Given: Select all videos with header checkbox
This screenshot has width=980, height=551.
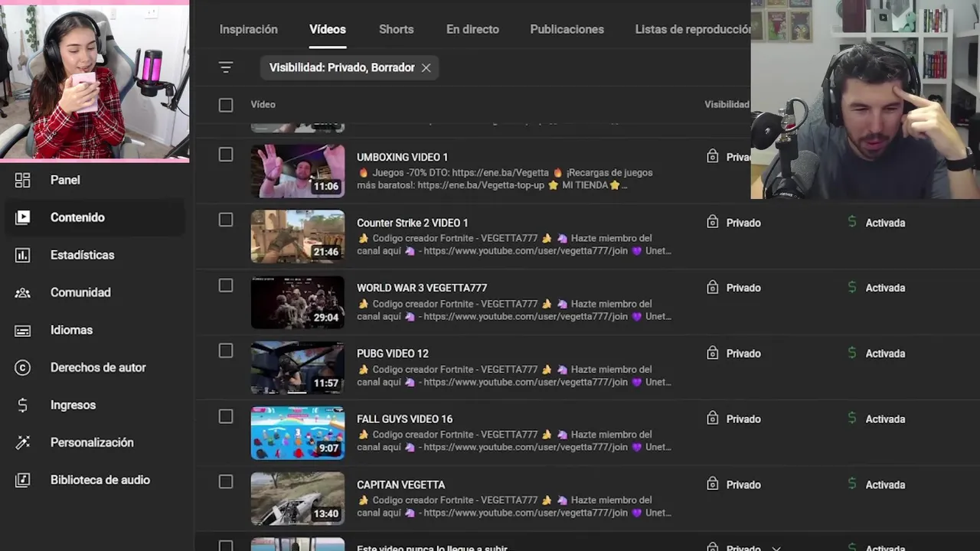Looking at the screenshot, I should pyautogui.click(x=225, y=105).
